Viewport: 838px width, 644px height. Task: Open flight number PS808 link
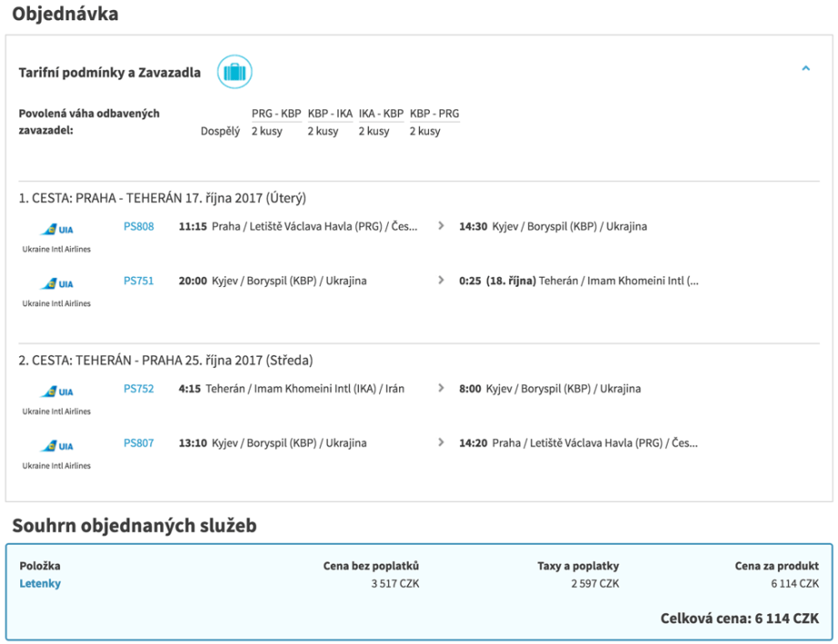(x=138, y=227)
